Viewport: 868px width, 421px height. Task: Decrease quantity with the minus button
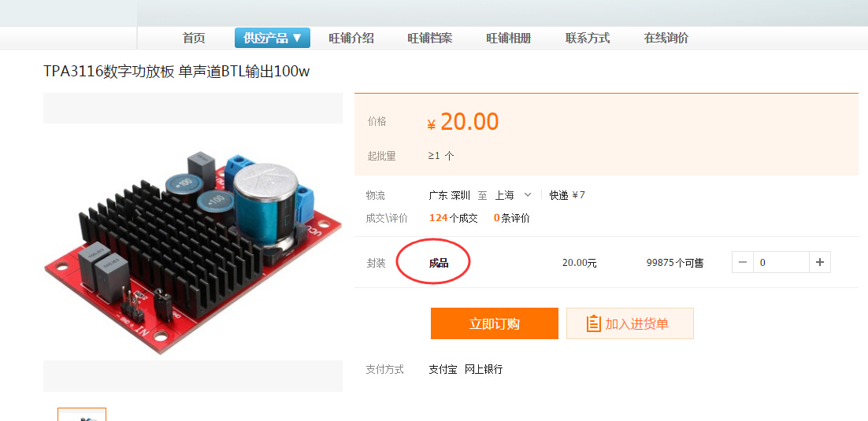coord(742,262)
